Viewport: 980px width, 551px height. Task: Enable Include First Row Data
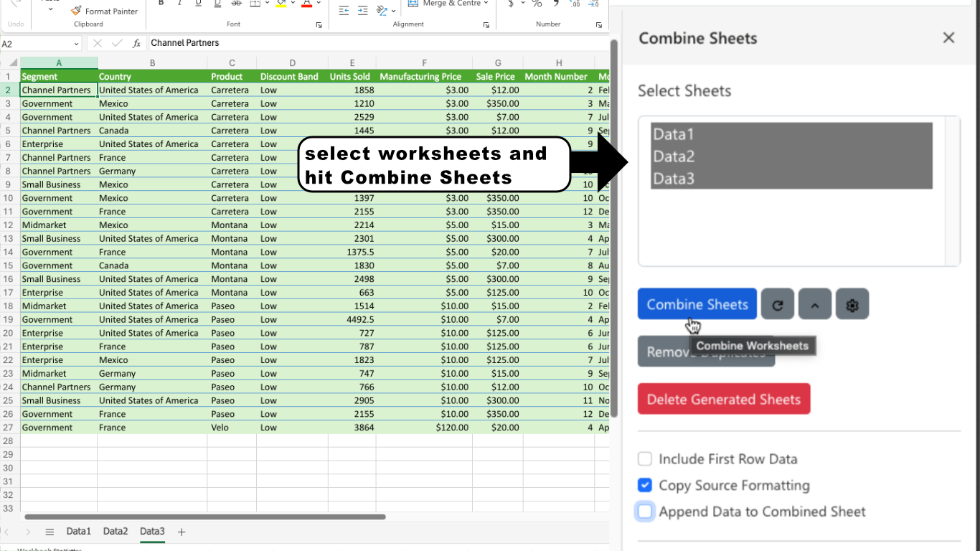click(x=644, y=458)
